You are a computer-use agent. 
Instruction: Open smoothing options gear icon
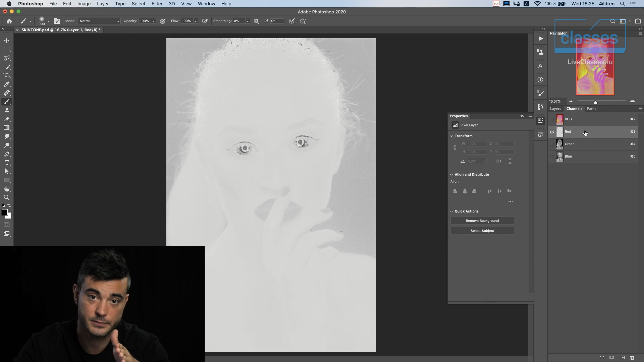256,21
